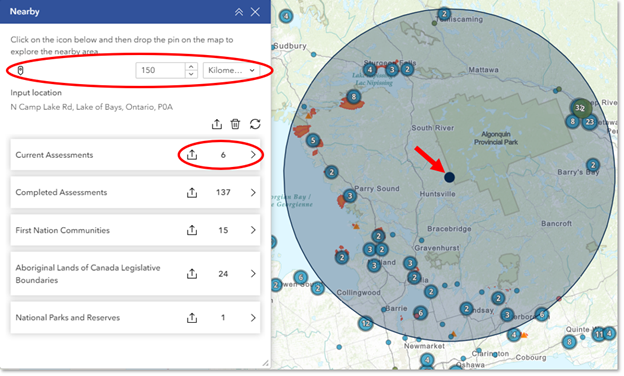Click the Algonquin Provincial Park map label

tap(496, 138)
